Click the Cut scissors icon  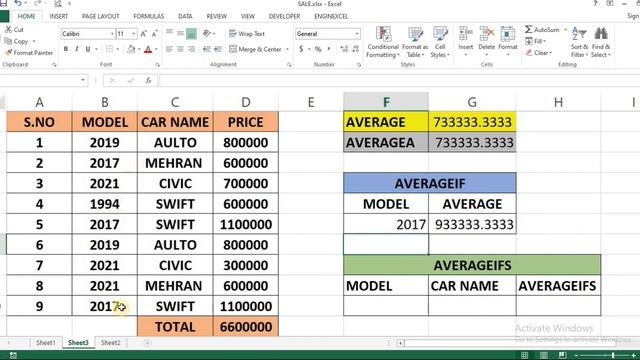(8, 30)
